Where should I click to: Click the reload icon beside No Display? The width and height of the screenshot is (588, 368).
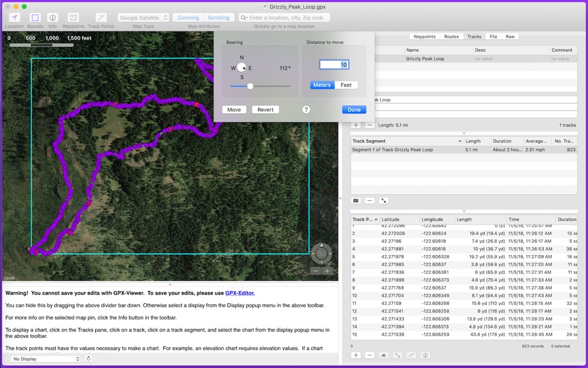[x=88, y=359]
